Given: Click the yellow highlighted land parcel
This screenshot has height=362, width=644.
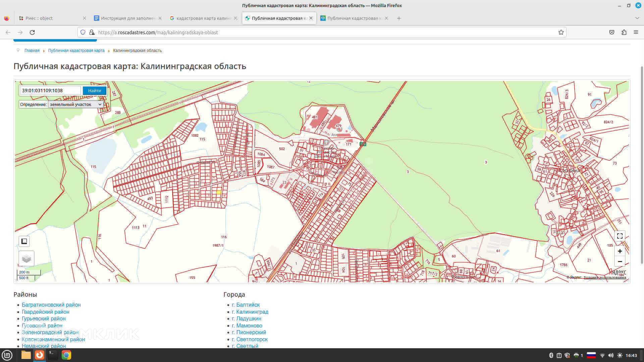Looking at the screenshot, I should pyautogui.click(x=218, y=192).
